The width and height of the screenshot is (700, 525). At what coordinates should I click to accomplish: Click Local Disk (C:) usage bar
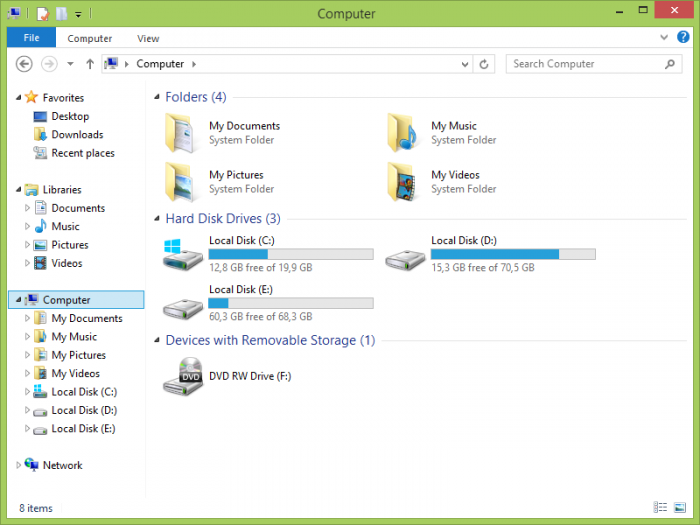click(291, 254)
